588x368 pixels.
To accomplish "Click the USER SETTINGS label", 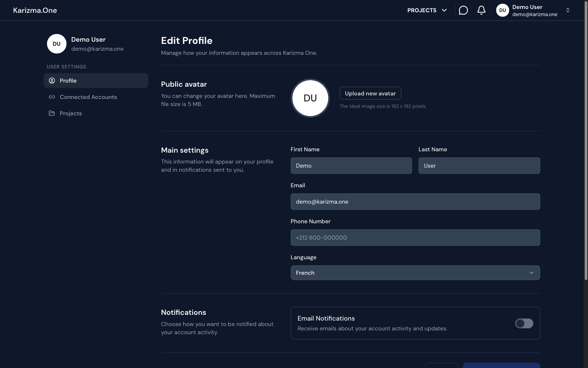I will click(66, 67).
